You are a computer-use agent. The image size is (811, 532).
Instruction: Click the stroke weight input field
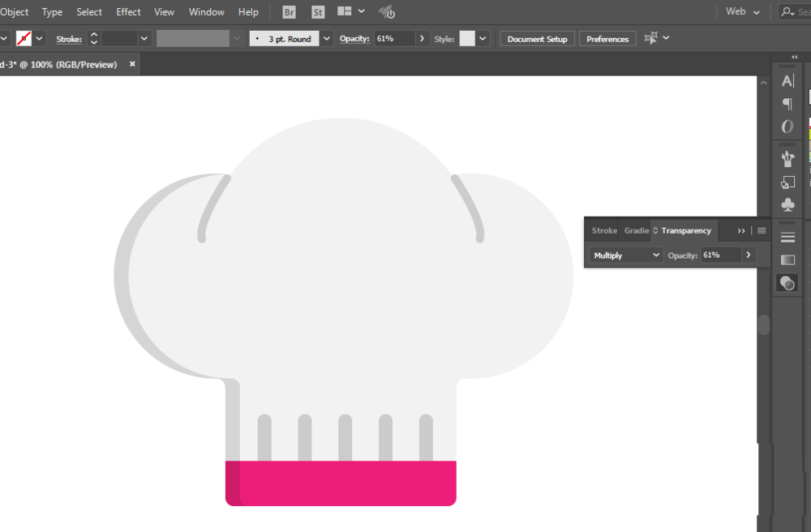coord(119,38)
